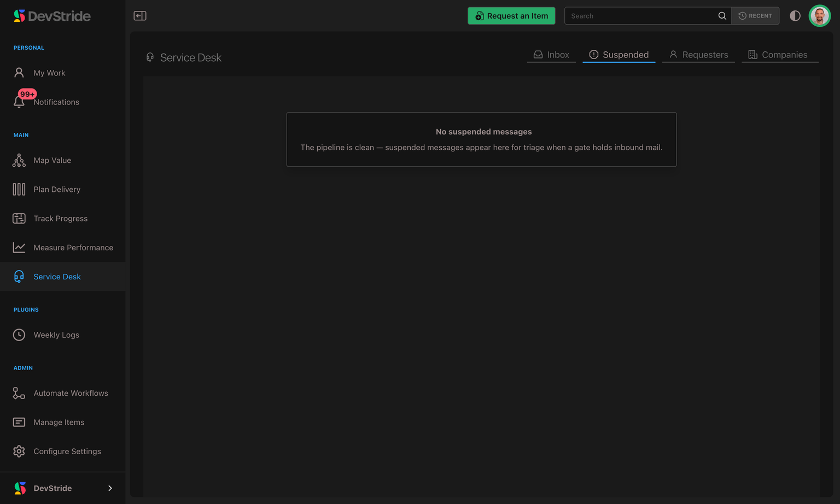This screenshot has height=504, width=840.
Task: Go to Manage Items
Action: [63, 422]
